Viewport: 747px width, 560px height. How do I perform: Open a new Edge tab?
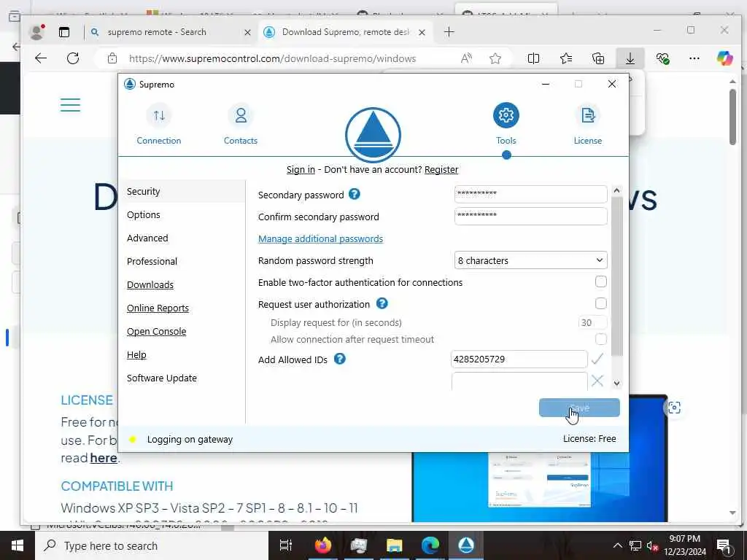click(449, 32)
